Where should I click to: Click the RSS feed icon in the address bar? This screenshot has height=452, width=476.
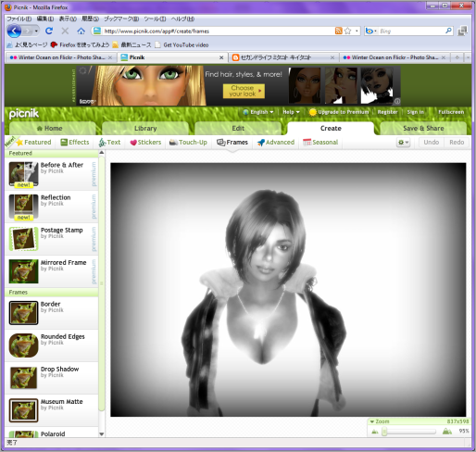pyautogui.click(x=339, y=31)
